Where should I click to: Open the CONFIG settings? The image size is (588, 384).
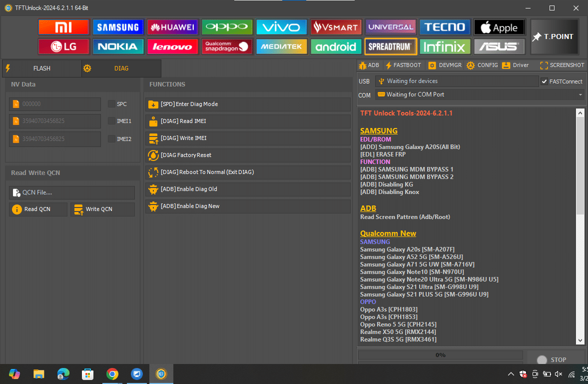pos(482,65)
